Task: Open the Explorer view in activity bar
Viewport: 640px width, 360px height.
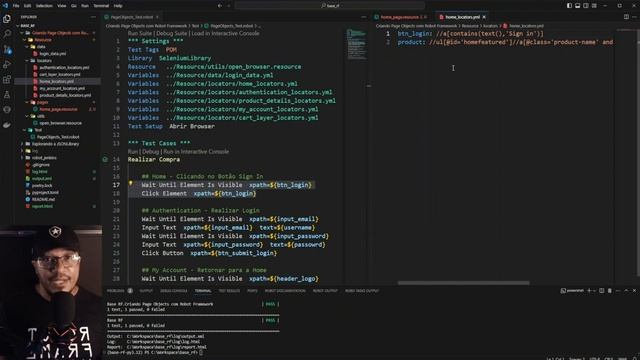Action: (x=7, y=19)
